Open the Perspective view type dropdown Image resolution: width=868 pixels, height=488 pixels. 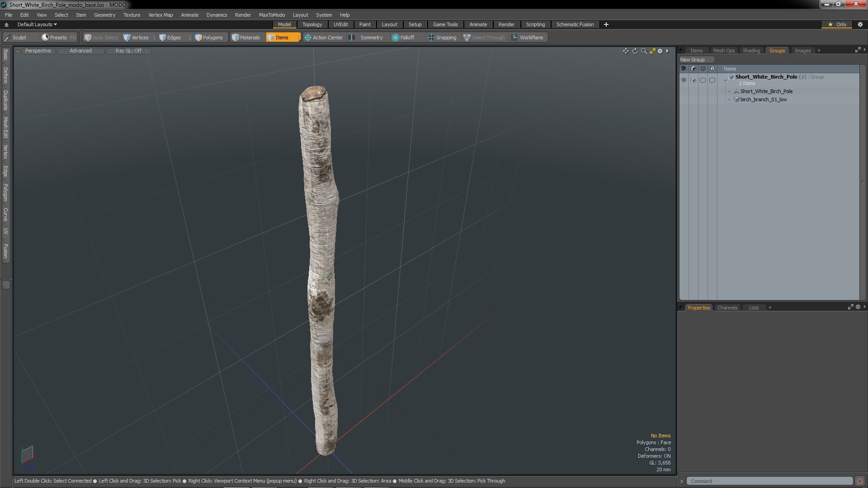[38, 51]
